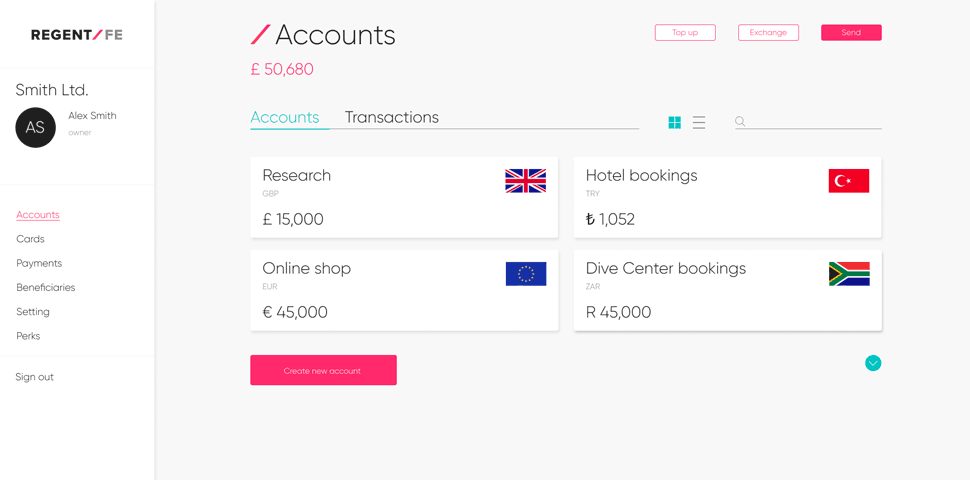Click the EU flag on Online shop
Viewport: 970px width, 480px height.
coord(526,273)
